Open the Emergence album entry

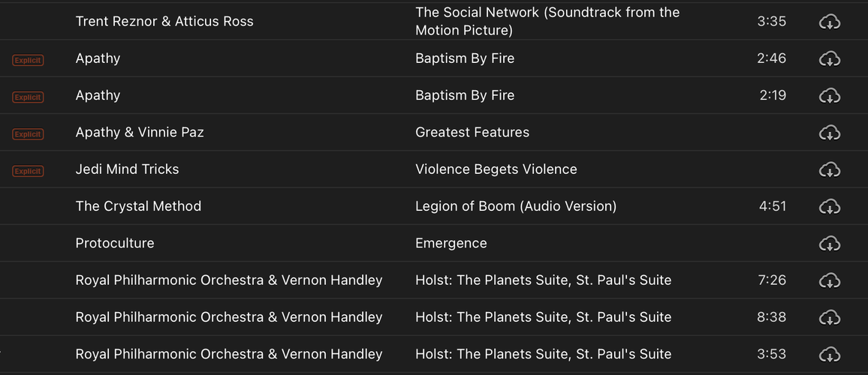[451, 243]
